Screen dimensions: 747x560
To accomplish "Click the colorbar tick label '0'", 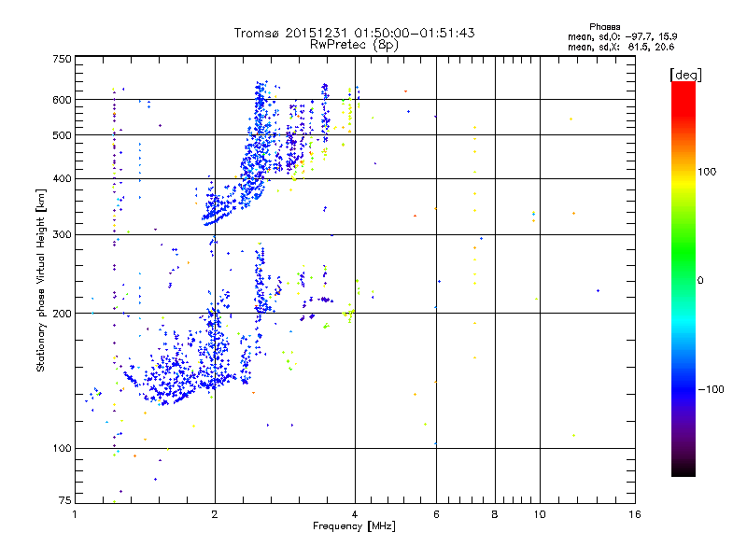I will tap(700, 281).
